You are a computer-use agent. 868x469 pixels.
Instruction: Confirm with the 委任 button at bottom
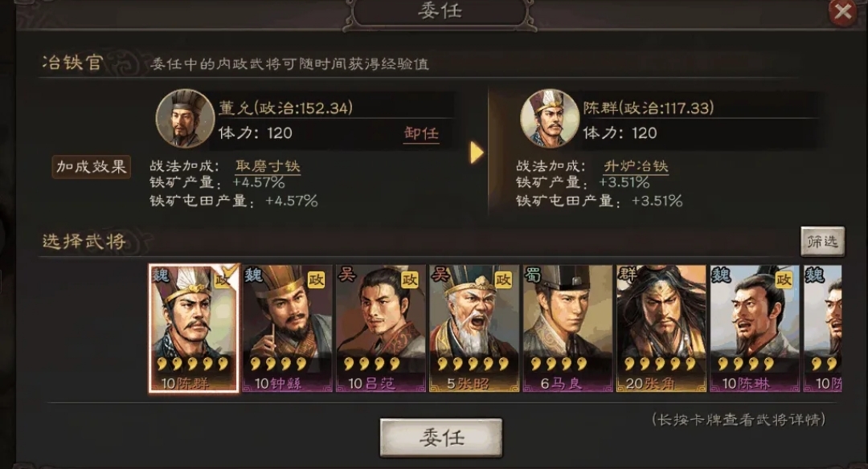(x=441, y=438)
